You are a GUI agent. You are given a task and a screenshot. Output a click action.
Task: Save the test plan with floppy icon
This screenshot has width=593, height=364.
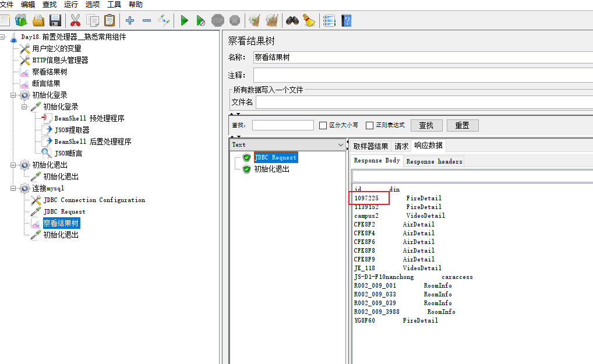click(x=55, y=20)
